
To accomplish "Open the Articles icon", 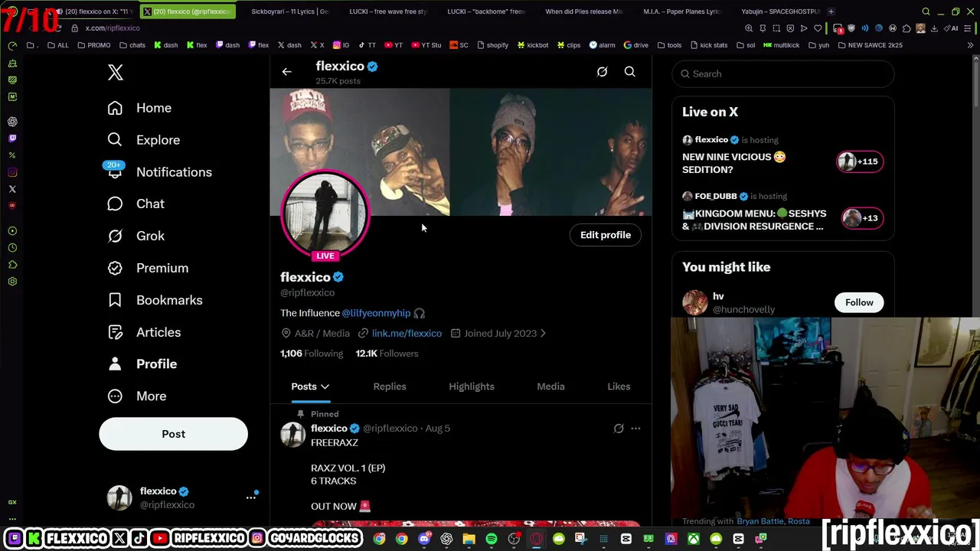I will pos(115,332).
